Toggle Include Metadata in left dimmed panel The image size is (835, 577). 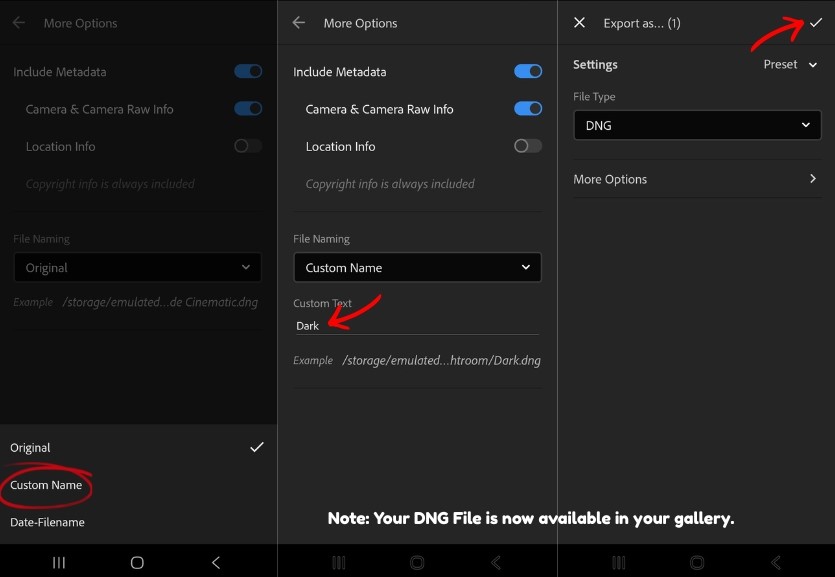point(248,71)
